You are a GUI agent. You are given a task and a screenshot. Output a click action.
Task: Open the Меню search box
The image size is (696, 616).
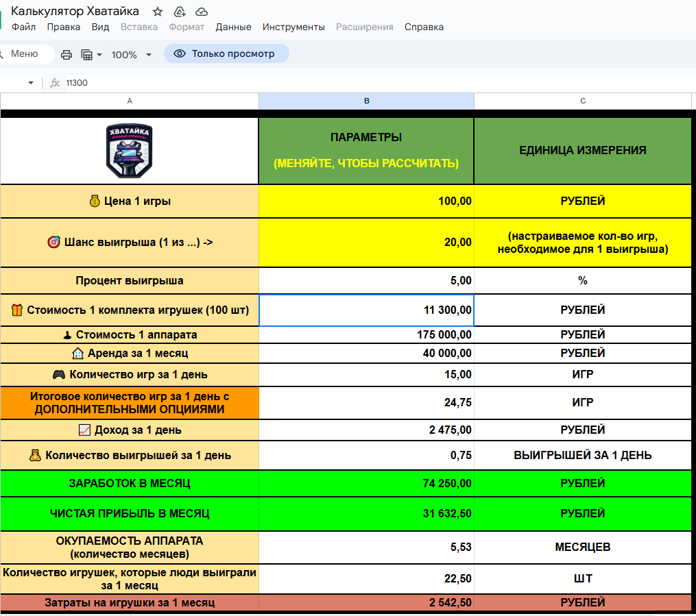point(25,54)
